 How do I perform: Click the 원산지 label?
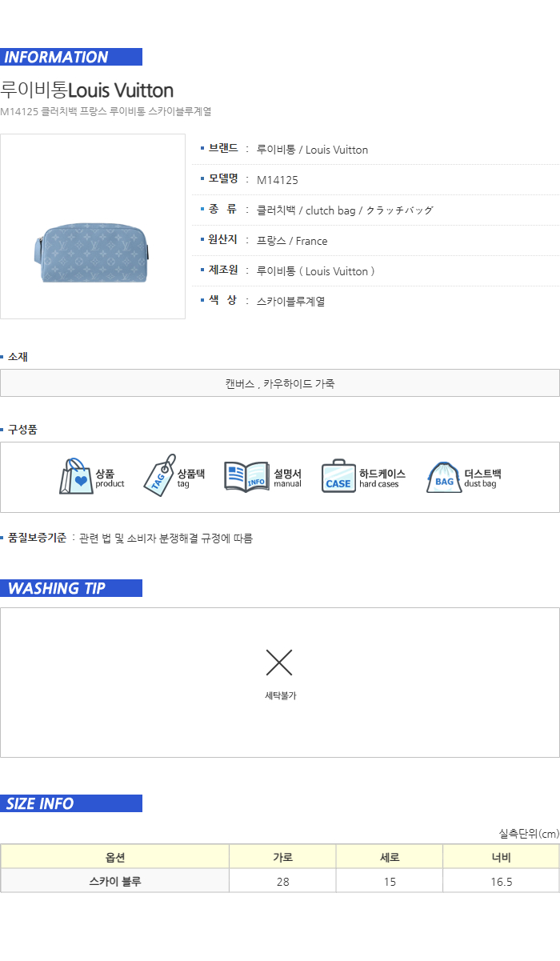223,240
